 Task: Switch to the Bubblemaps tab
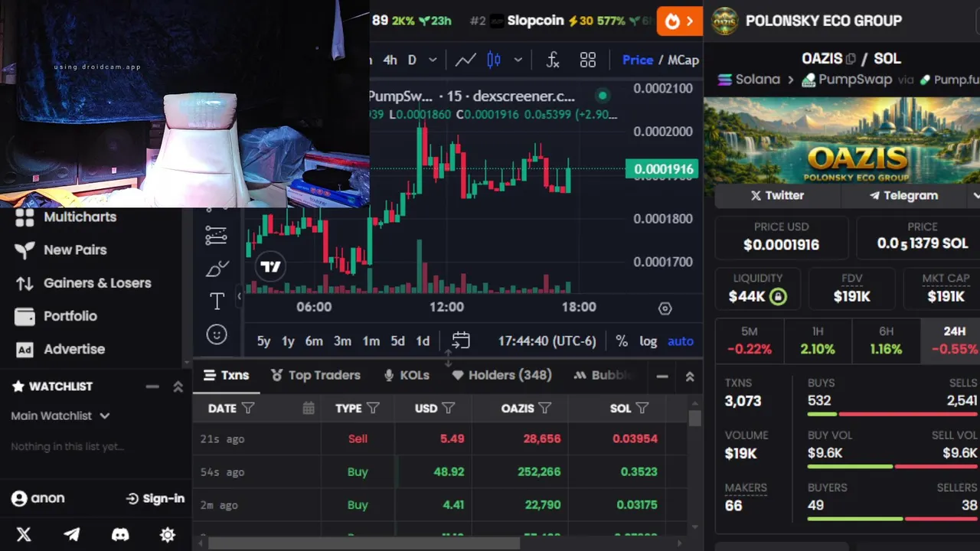(x=603, y=375)
